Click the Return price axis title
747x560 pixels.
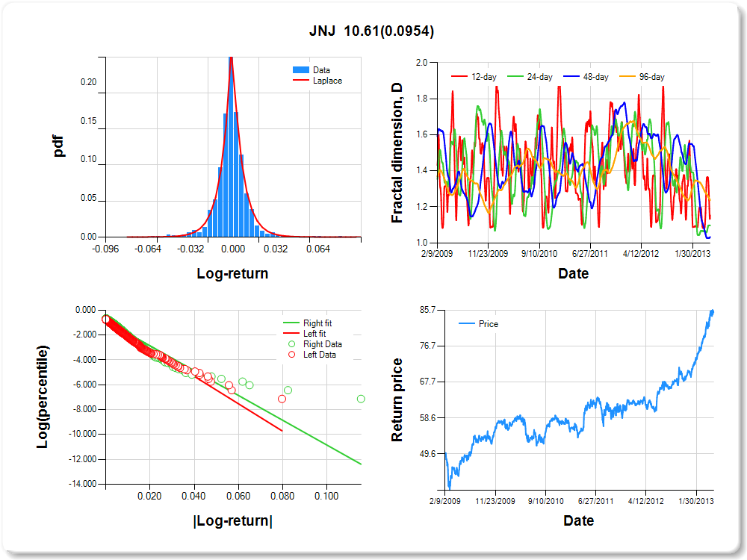397,400
